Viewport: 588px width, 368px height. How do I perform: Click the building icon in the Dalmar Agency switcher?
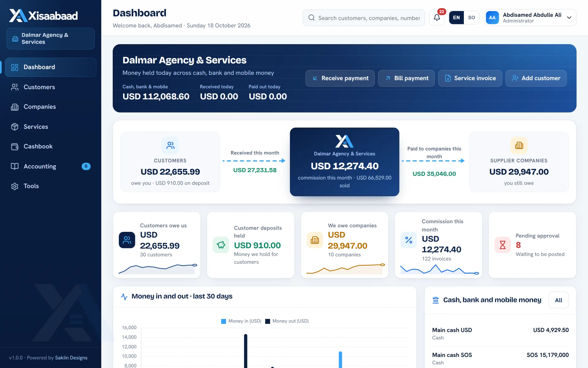click(x=15, y=39)
